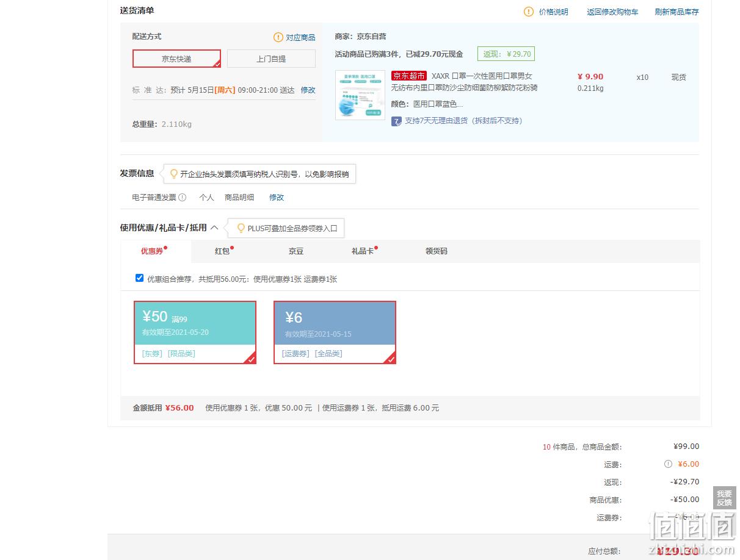The height and width of the screenshot is (560, 740).
Task: Toggle the ¥50 满99 coupon
Action: click(x=195, y=332)
